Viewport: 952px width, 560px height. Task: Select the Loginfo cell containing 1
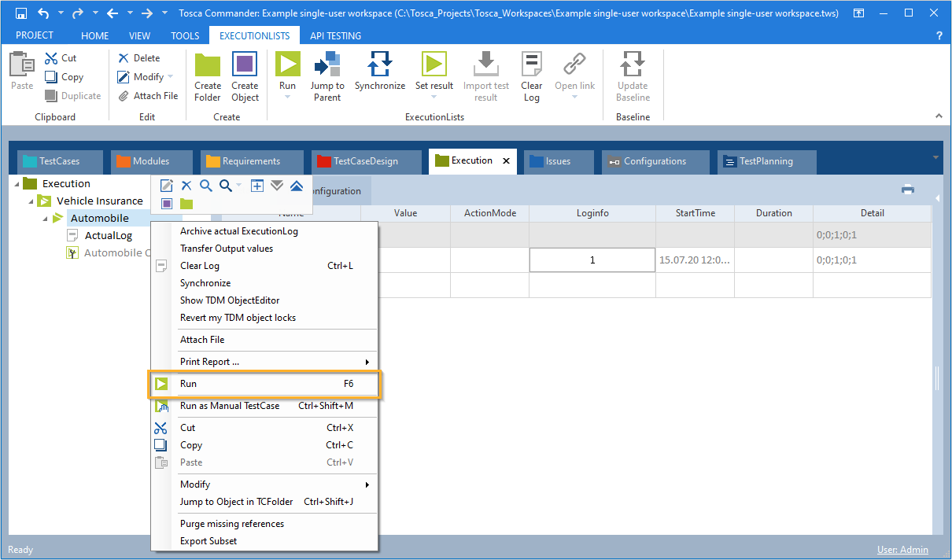592,260
